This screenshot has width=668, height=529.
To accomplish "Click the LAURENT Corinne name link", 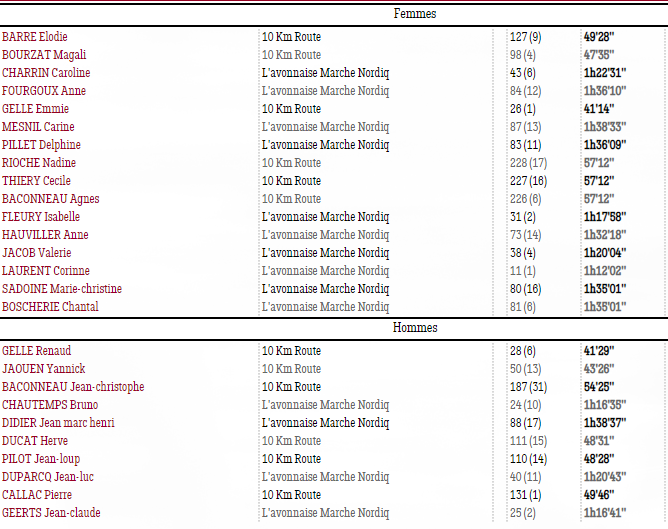I will point(46,271).
